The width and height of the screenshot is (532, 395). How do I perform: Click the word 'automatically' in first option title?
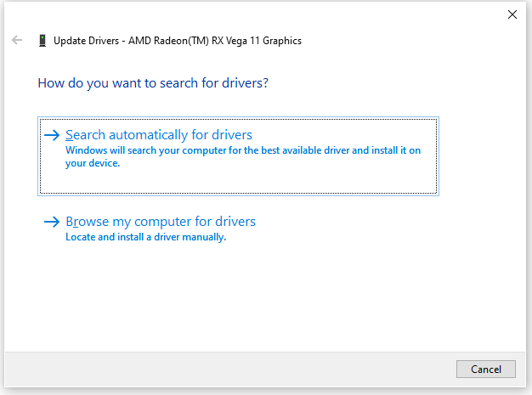[148, 135]
